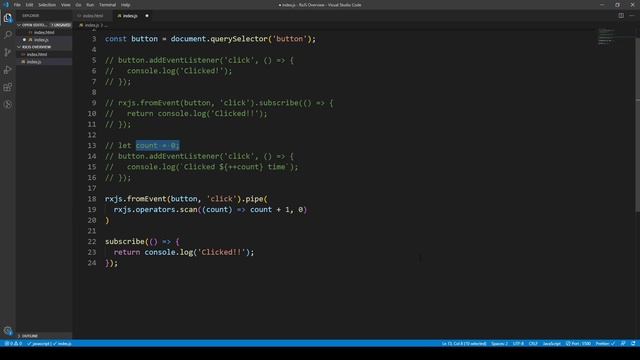Open the Run menu
This screenshot has height=360, width=640.
pos(90,5)
